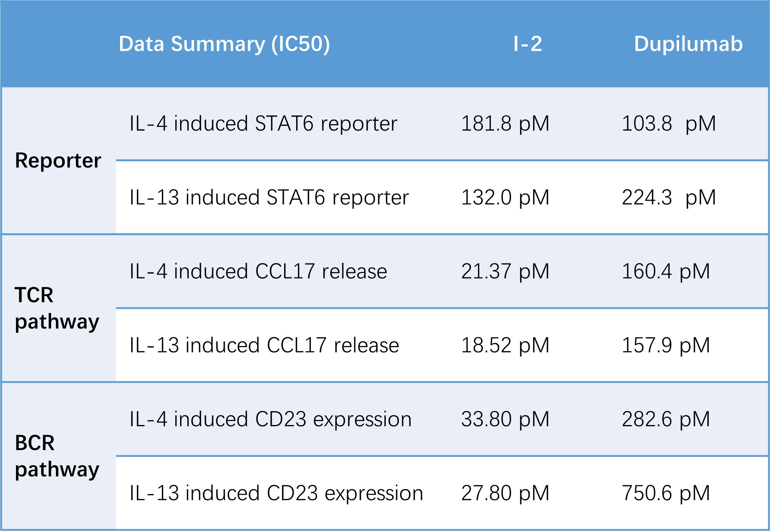Click "IL-4 induced STAT6 reporter" cell
The width and height of the screenshot is (771, 532).
tap(263, 124)
